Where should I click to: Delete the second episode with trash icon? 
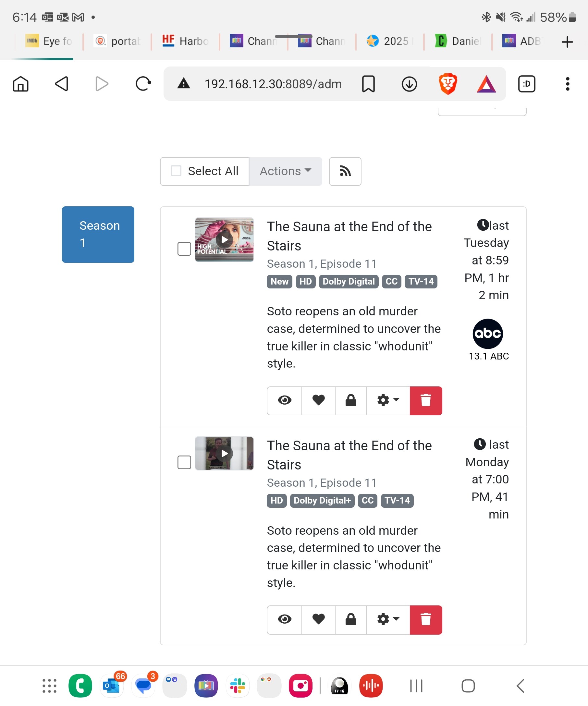click(426, 620)
